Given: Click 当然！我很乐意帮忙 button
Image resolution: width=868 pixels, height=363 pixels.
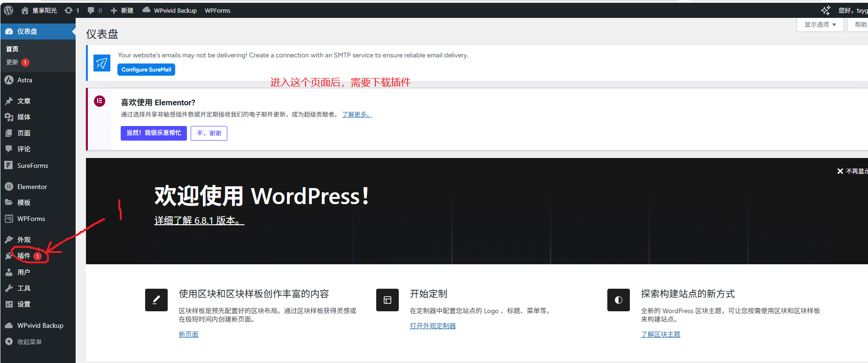Looking at the screenshot, I should (154, 133).
